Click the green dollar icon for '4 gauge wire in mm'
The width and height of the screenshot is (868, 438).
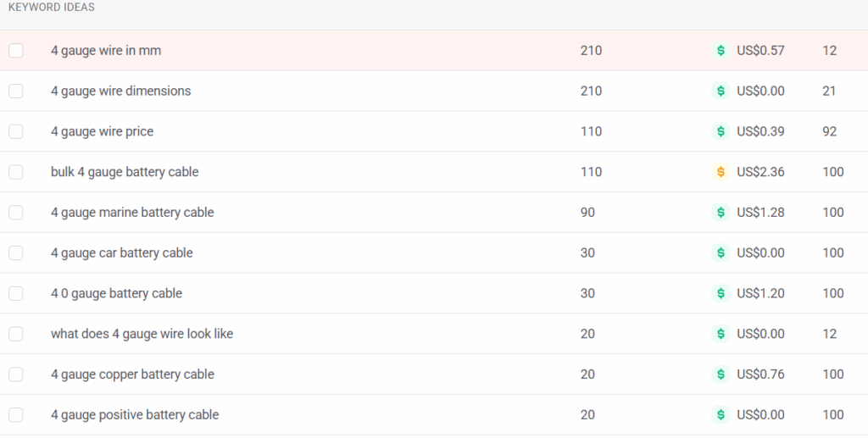[721, 51]
